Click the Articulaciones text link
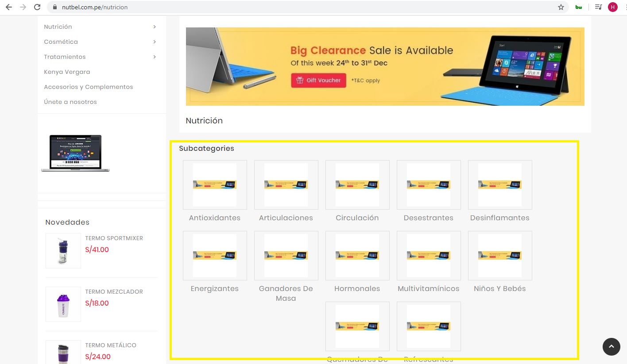 click(x=286, y=218)
